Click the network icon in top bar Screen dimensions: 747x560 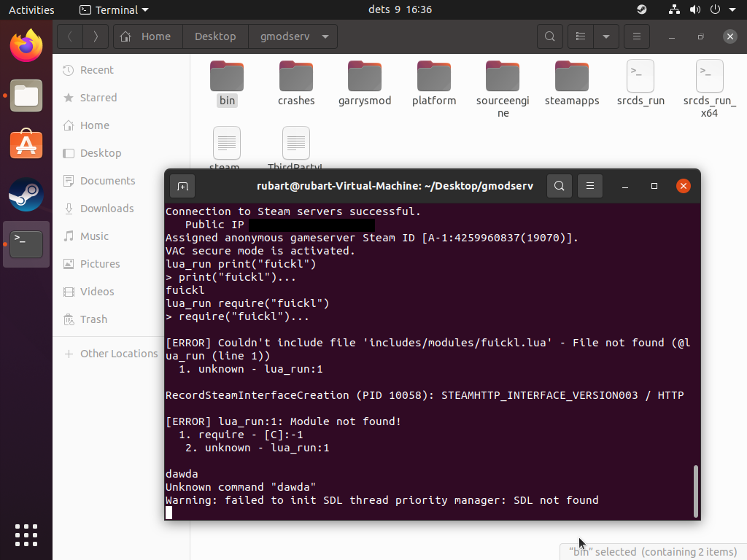(674, 9)
